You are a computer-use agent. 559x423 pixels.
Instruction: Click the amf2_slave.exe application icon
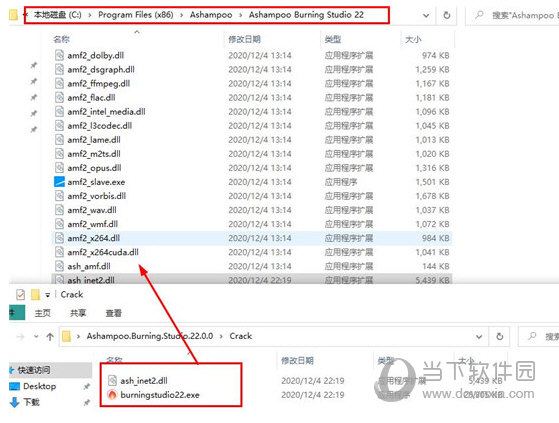click(59, 182)
